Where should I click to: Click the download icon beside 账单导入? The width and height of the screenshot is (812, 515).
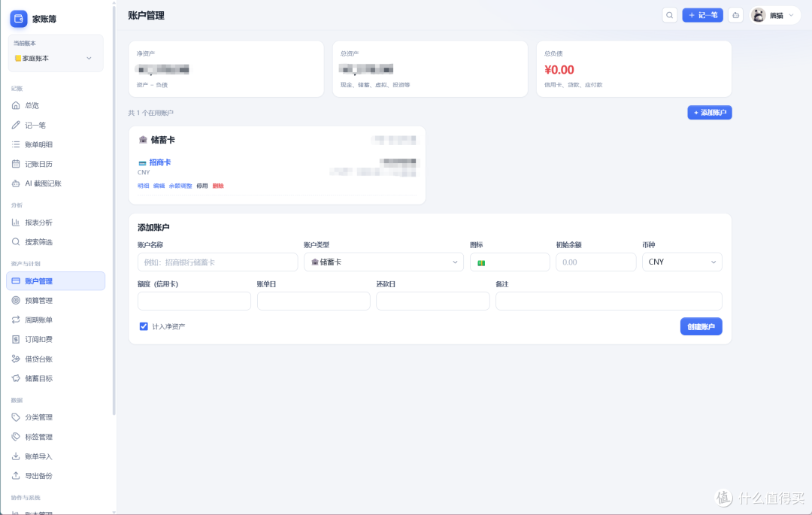coord(16,456)
